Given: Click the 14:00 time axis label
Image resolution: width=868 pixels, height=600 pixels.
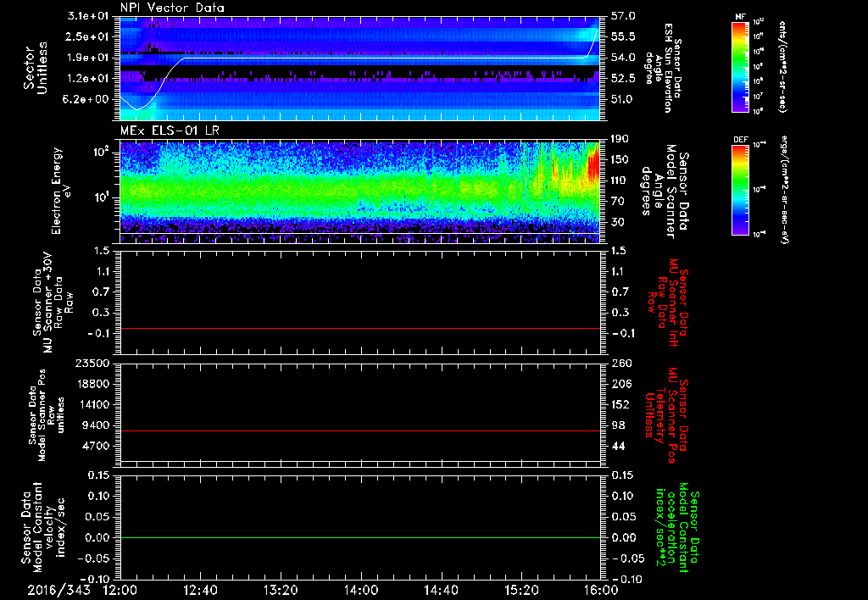Looking at the screenshot, I should point(360,590).
